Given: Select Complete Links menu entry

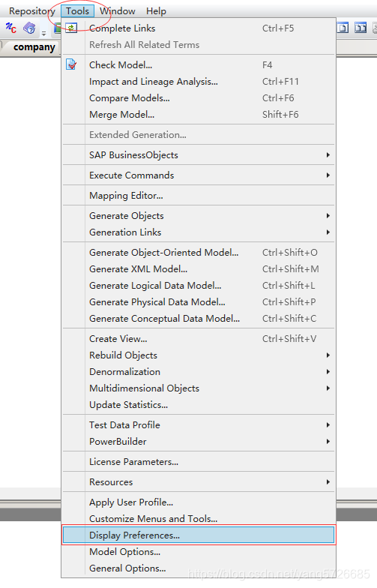Looking at the screenshot, I should coord(199,28).
